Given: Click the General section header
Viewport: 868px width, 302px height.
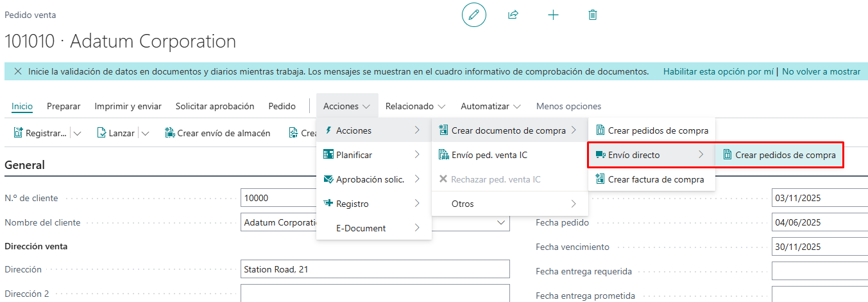Looking at the screenshot, I should coord(24,165).
